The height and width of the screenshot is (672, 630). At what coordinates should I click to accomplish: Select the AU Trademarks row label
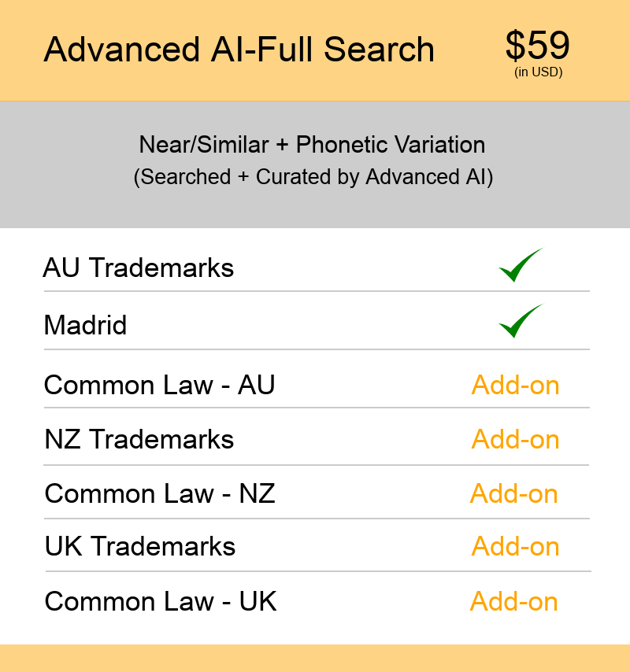click(139, 268)
